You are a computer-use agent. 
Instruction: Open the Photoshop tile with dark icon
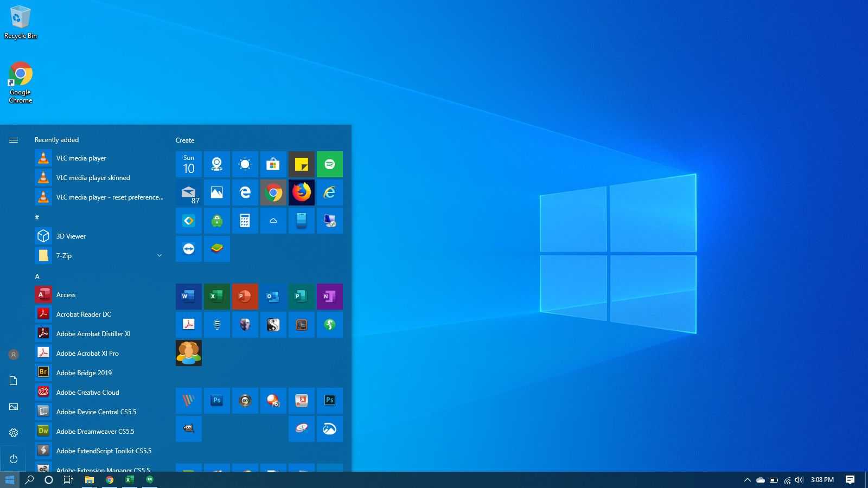(x=330, y=401)
